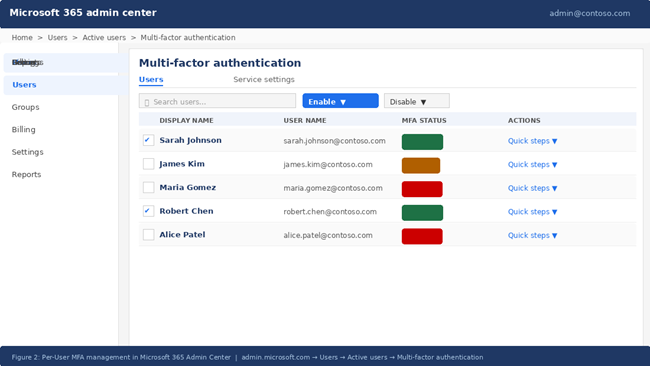Viewport: 650px width, 366px height.
Task: Select the name Robert Chen
Action: coord(187,211)
